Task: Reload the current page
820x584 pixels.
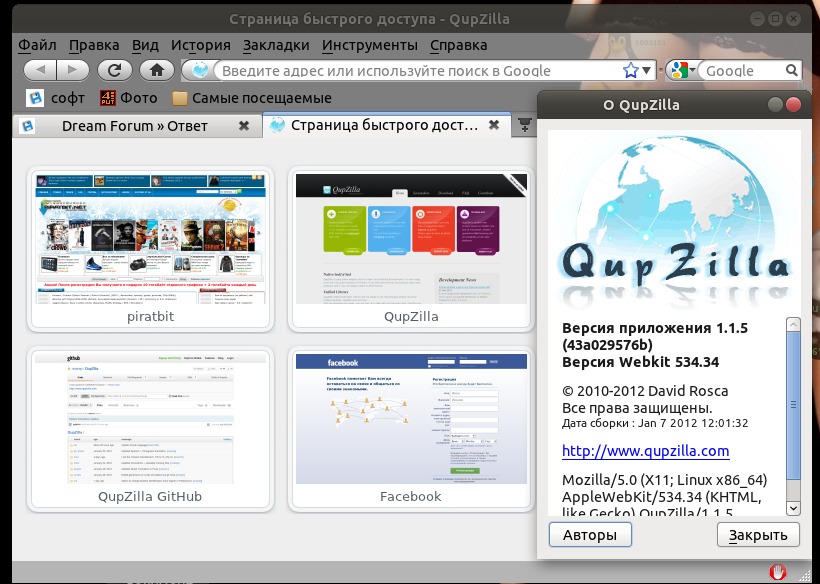Action: pos(115,70)
